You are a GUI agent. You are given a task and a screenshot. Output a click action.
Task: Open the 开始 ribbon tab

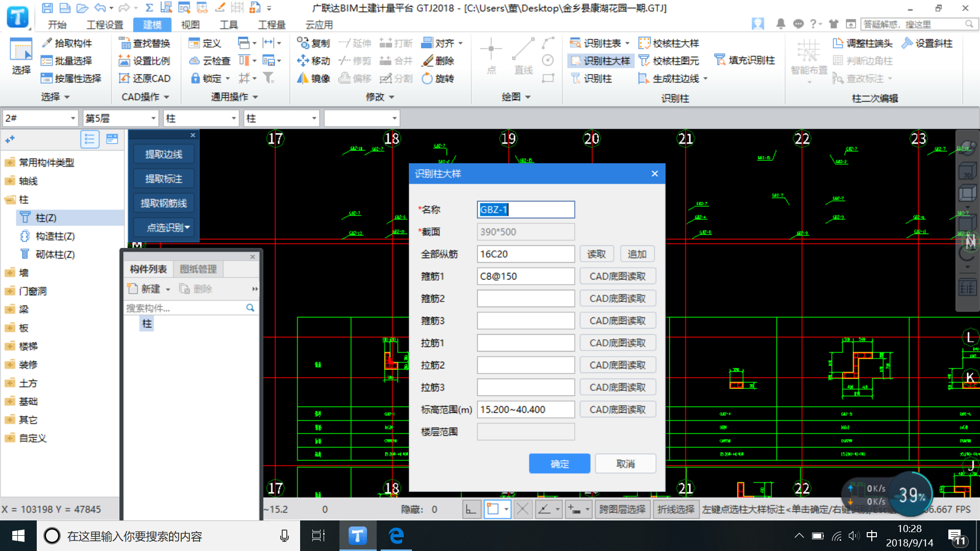[57, 24]
